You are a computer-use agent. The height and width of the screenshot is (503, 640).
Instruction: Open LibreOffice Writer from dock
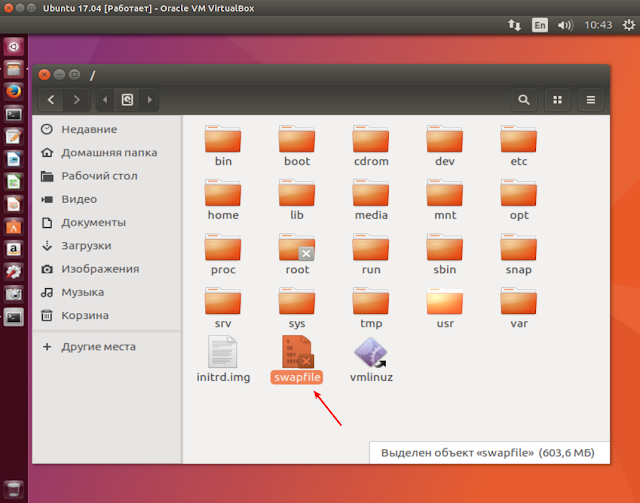point(13,159)
